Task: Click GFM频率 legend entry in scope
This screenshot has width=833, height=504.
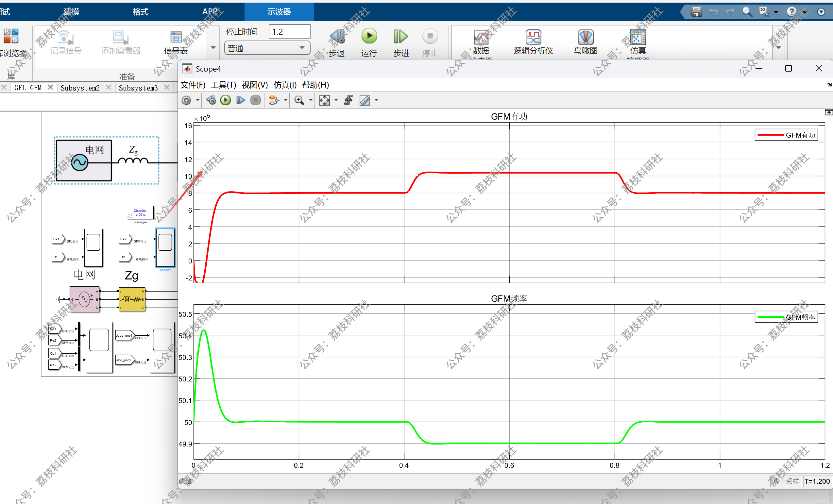Action: click(786, 317)
